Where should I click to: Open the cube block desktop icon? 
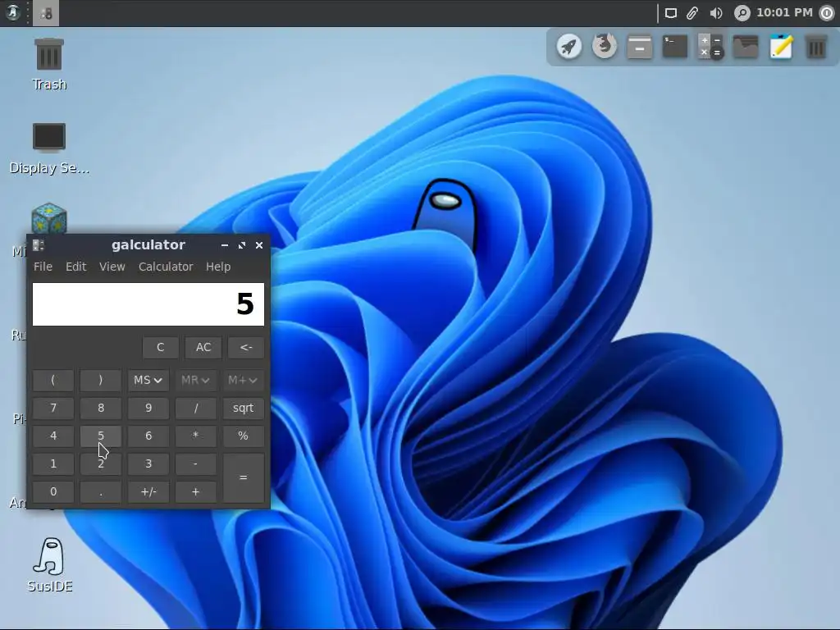click(x=48, y=218)
